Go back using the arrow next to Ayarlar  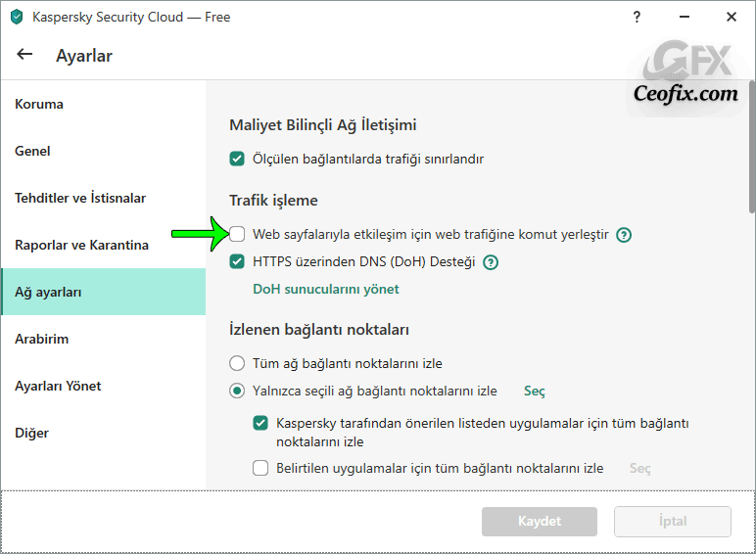click(x=24, y=55)
